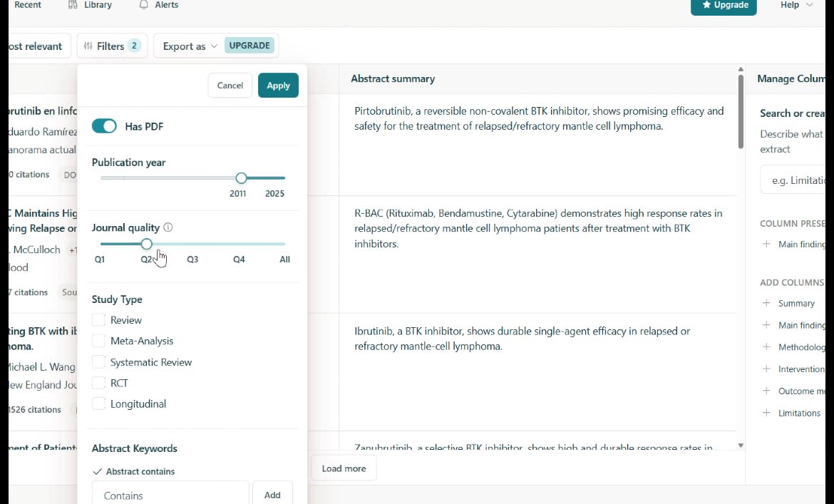
Task: Open the Library section
Action: click(x=91, y=5)
